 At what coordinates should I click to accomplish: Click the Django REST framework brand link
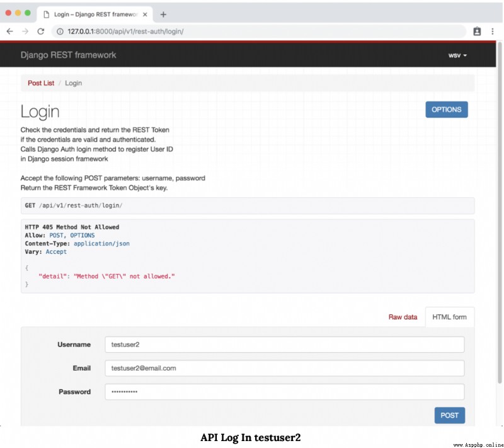(68, 55)
